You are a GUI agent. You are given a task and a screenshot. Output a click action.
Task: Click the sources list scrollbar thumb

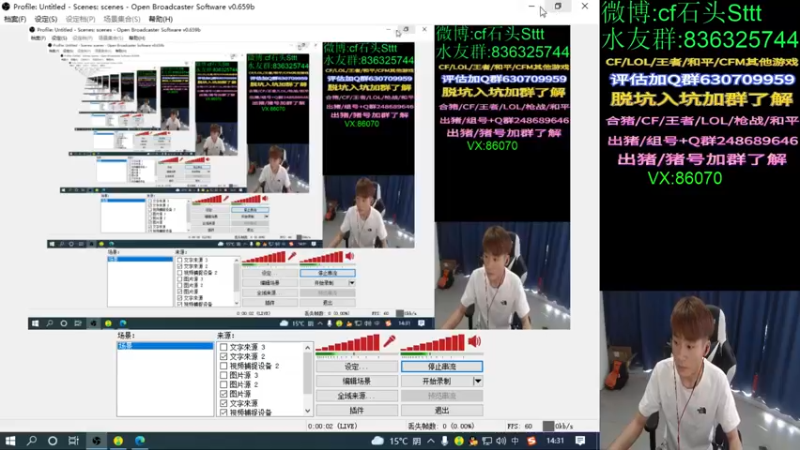[x=308, y=372]
